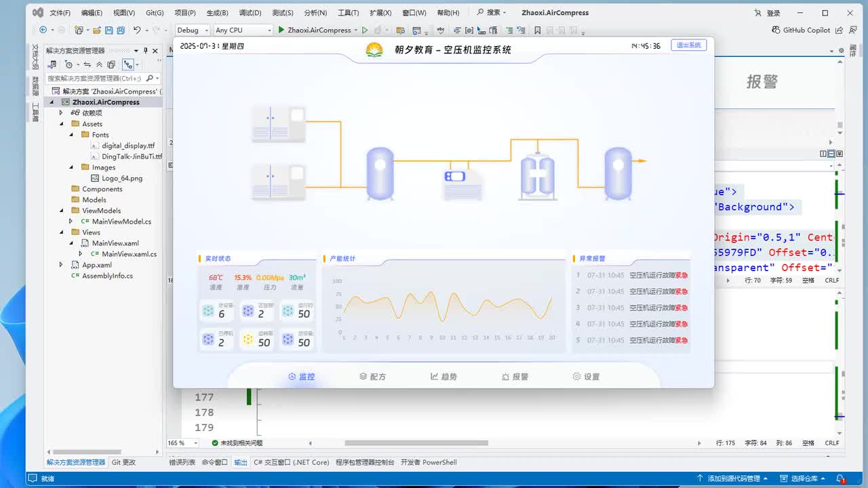Select AssemblyInfo.cs in the tree

coord(107,276)
